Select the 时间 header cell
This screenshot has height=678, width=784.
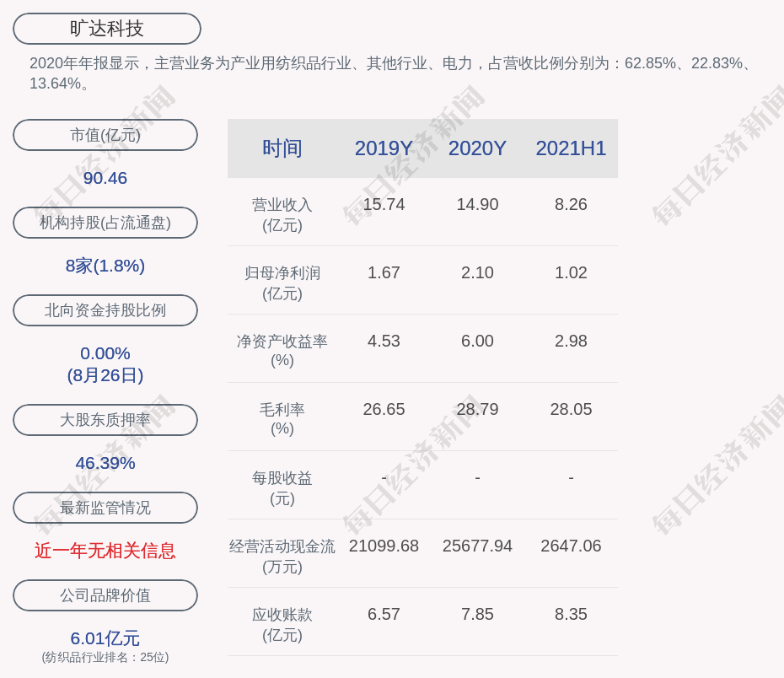282,148
